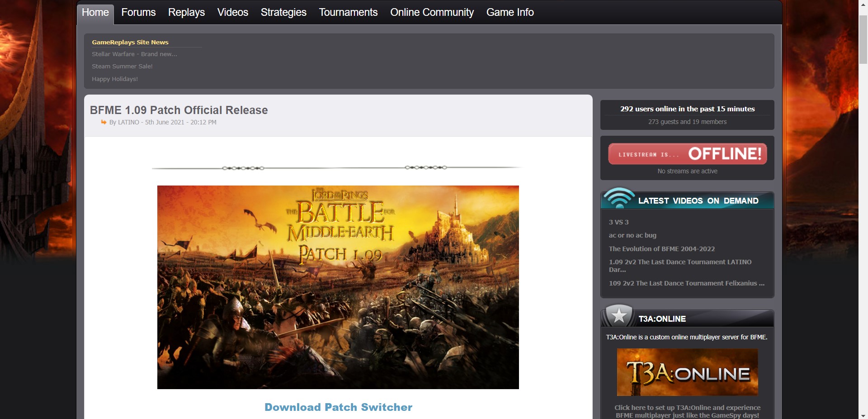Click the T3A:ONLINE panel heading
This screenshot has width=868, height=419.
coord(662,319)
